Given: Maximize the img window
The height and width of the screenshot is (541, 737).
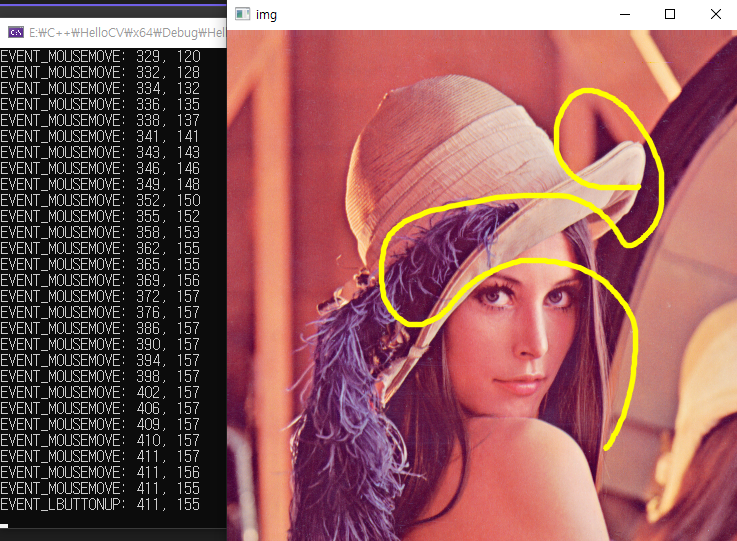Looking at the screenshot, I should pos(670,14).
